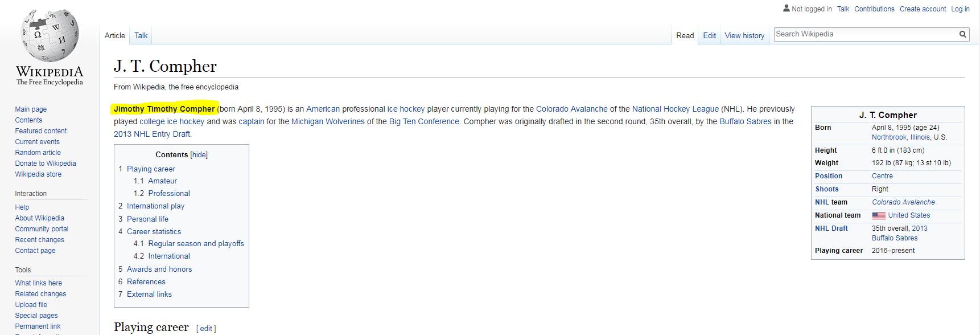Image resolution: width=980 pixels, height=335 pixels.
Task: Open the college ice hockey link
Action: [172, 121]
